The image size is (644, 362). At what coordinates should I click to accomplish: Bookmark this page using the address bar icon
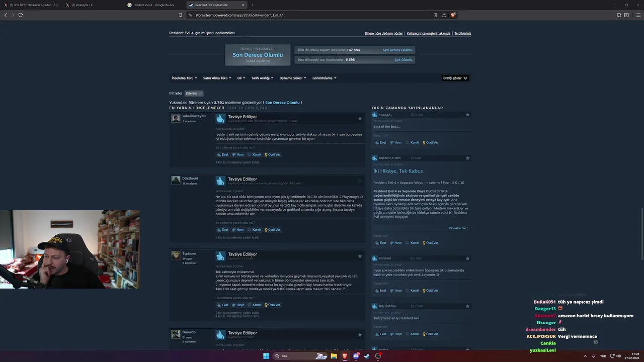[180, 15]
